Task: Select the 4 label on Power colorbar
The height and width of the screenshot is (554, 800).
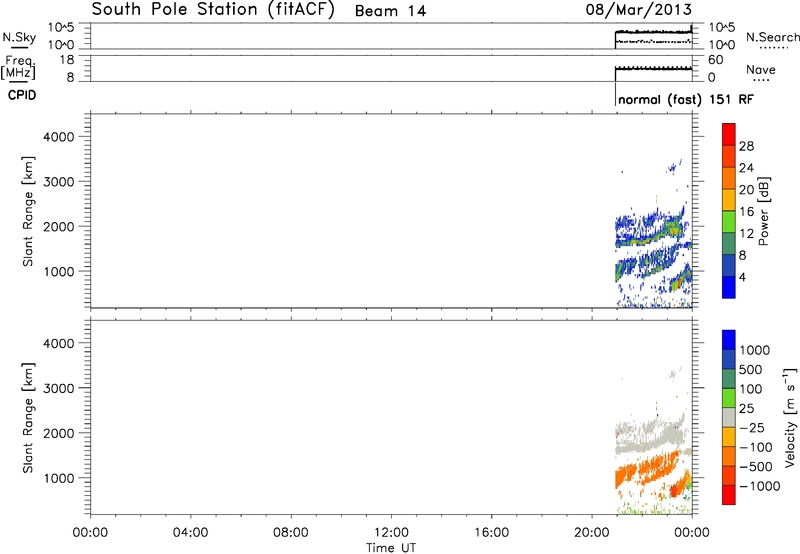Action: coord(742,277)
